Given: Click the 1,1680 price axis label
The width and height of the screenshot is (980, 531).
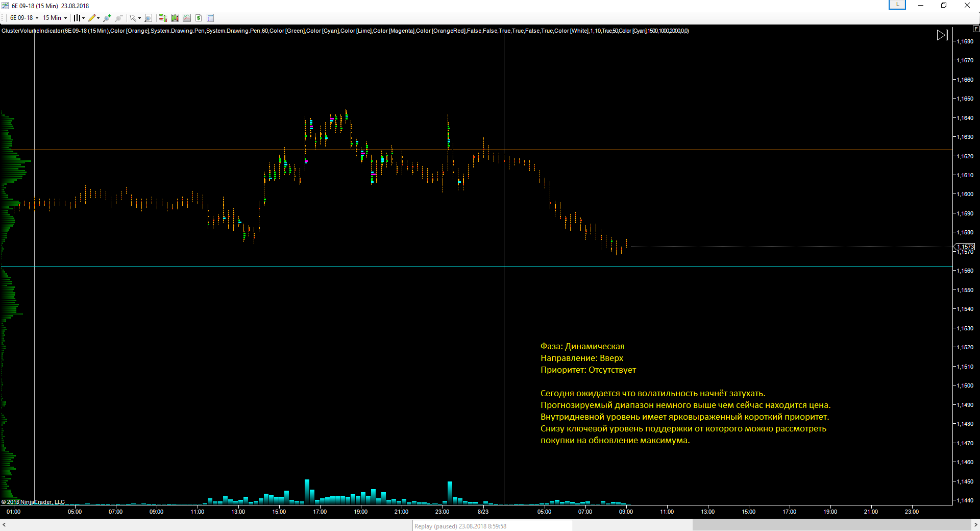Looking at the screenshot, I should 965,41.
